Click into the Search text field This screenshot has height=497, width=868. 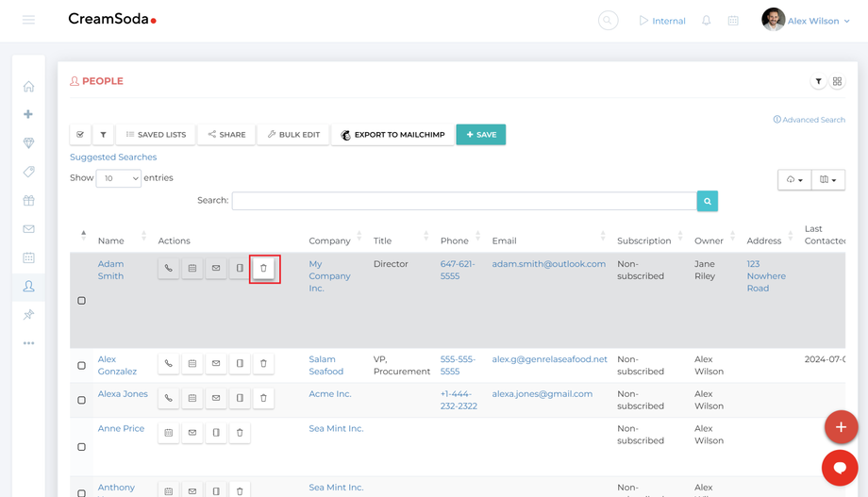(x=464, y=201)
